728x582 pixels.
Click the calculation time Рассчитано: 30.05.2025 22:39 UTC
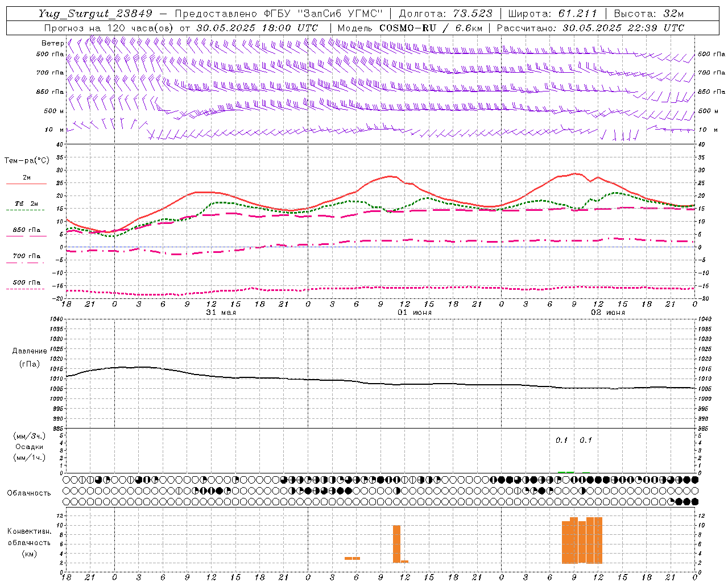point(590,28)
